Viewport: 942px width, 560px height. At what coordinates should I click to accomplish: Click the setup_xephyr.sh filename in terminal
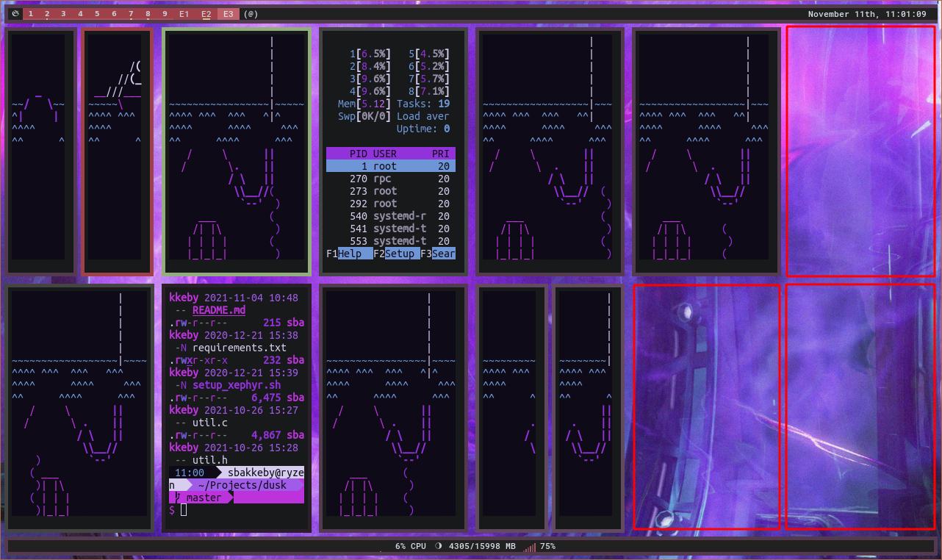pyautogui.click(x=237, y=385)
